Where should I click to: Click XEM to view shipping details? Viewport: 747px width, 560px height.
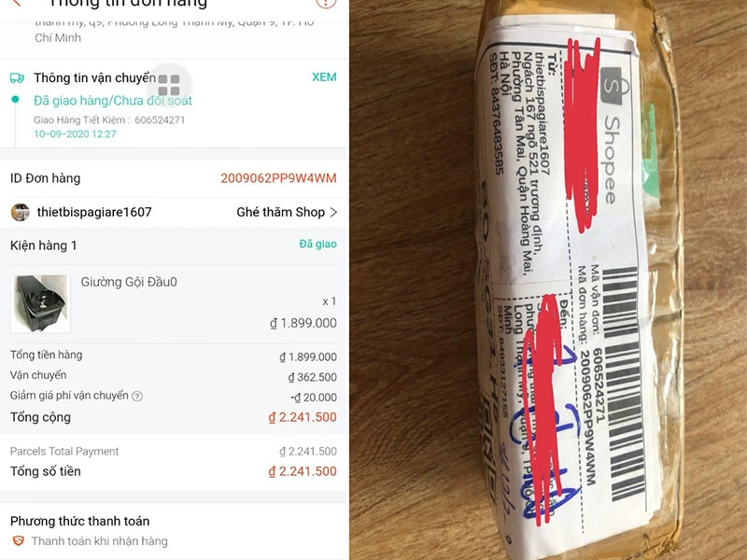(x=324, y=77)
